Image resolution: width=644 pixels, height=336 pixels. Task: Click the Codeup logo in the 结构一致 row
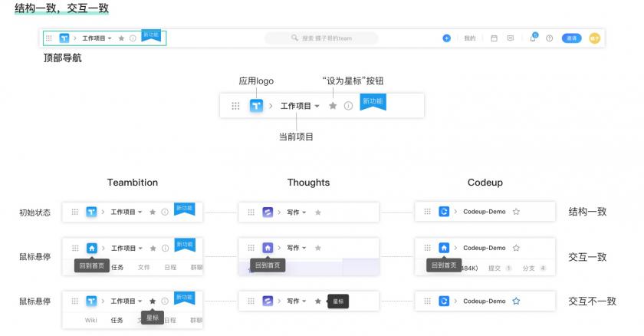coord(444,212)
